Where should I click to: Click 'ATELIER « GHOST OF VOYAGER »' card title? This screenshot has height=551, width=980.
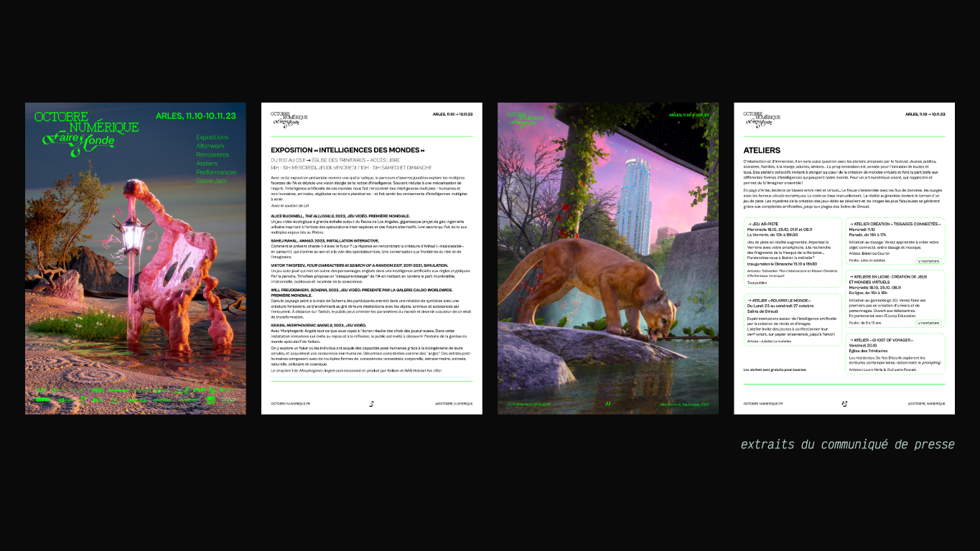coord(882,339)
